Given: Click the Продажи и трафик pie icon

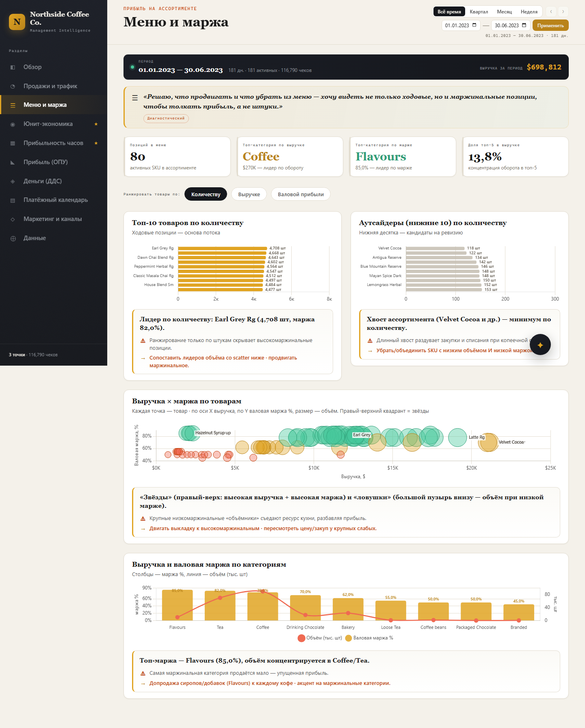Looking at the screenshot, I should 13,86.
